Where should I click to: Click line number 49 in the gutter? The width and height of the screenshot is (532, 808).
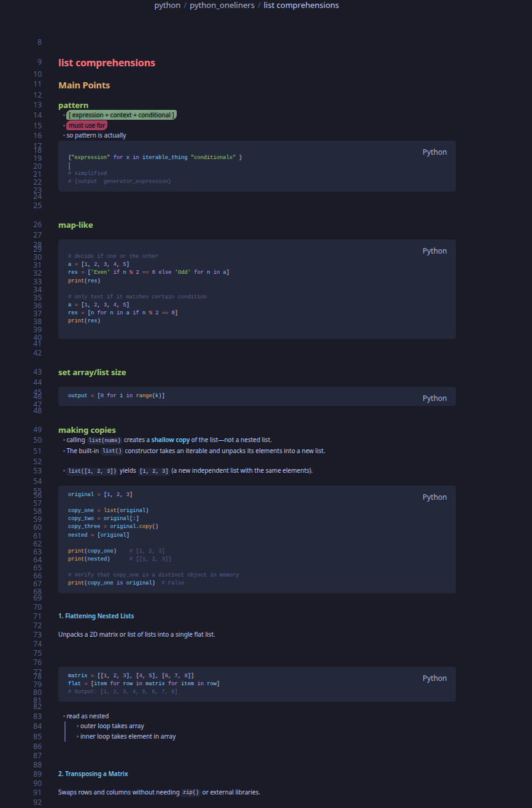37,430
